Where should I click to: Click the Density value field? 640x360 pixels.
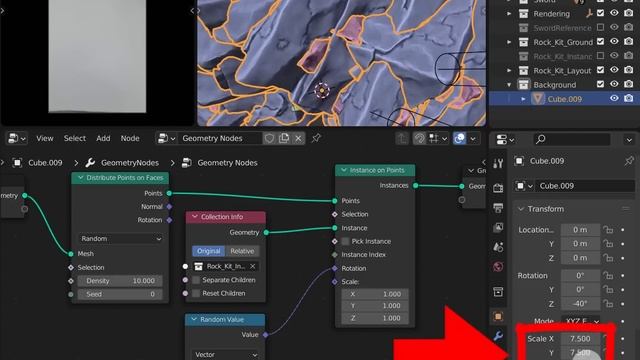point(120,281)
